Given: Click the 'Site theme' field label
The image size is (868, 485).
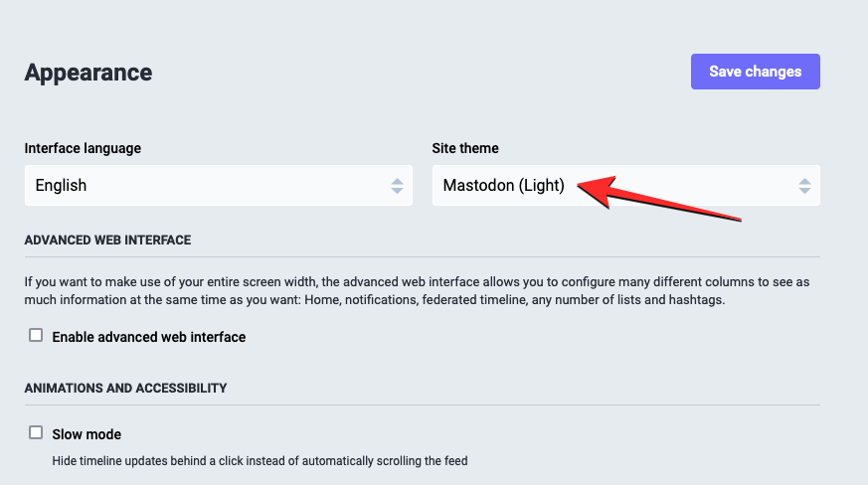Looking at the screenshot, I should 465,148.
